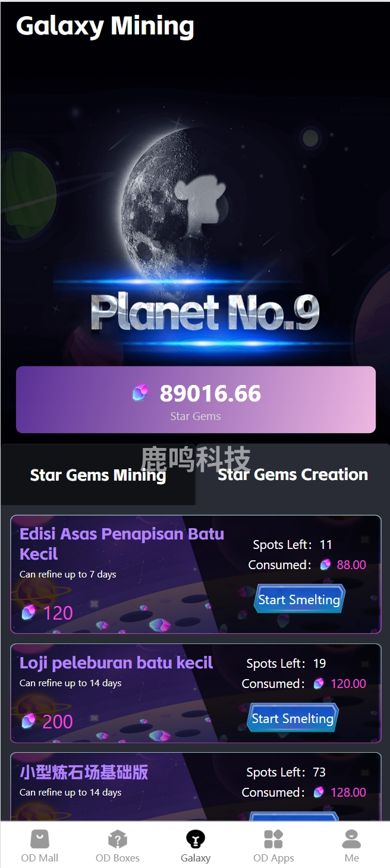Open the OD Apps grid icon
This screenshot has height=868, width=390.
[273, 839]
